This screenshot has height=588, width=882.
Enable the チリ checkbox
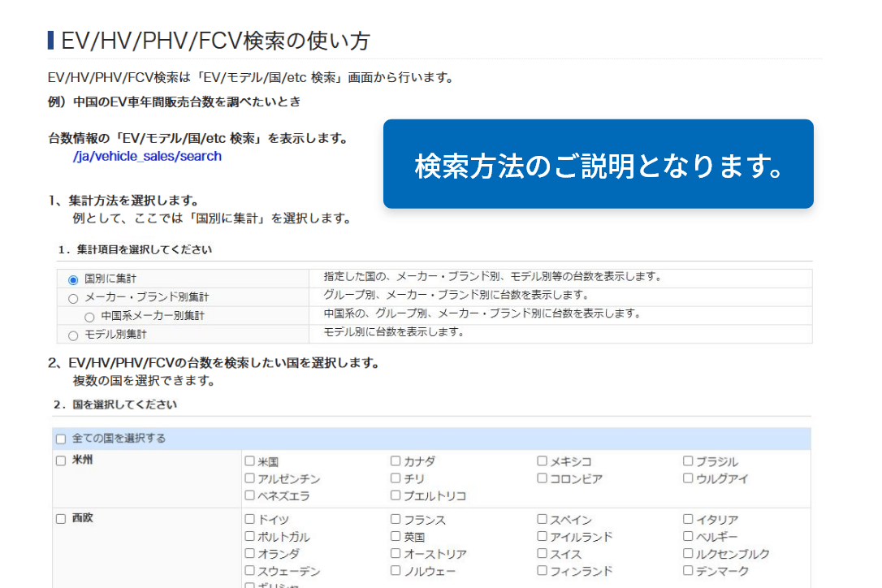(396, 478)
